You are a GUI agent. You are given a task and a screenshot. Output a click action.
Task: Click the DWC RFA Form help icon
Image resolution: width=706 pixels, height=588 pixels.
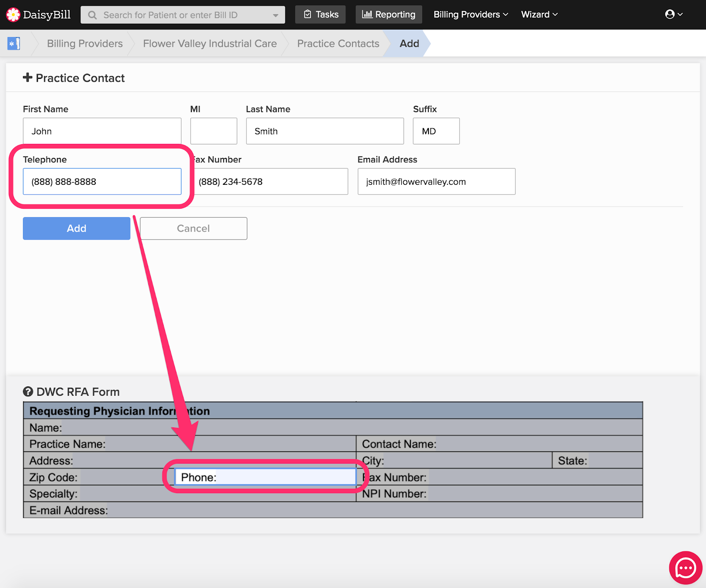coord(28,392)
